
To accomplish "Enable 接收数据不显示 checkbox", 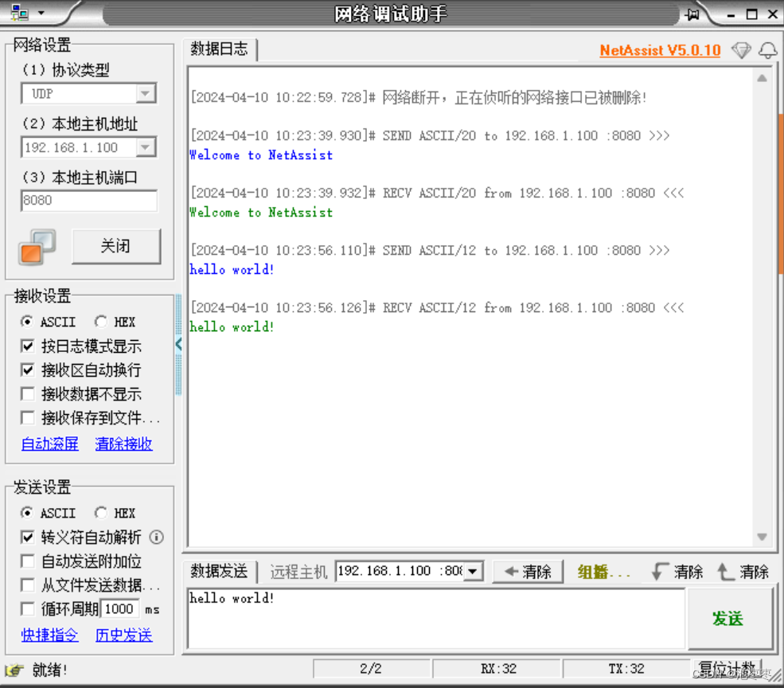I will coord(28,394).
